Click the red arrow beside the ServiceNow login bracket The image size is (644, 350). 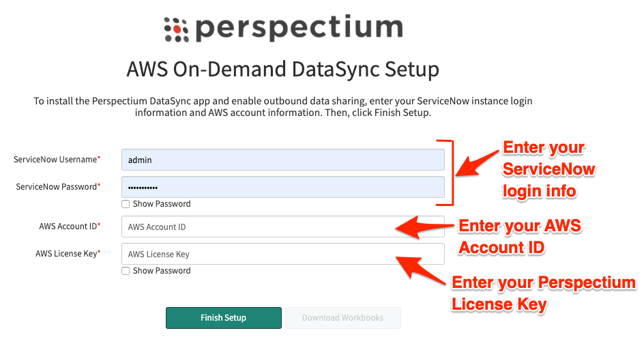click(x=478, y=163)
